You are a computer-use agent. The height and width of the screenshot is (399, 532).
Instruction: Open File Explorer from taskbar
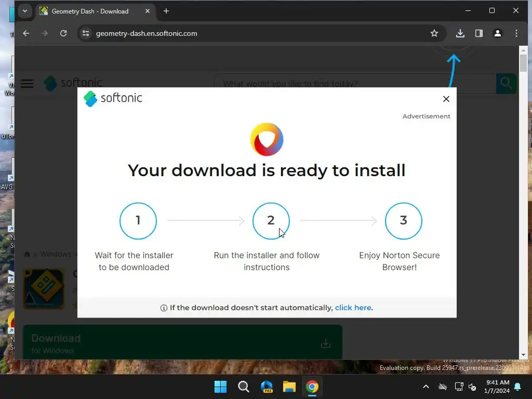pyautogui.click(x=289, y=387)
